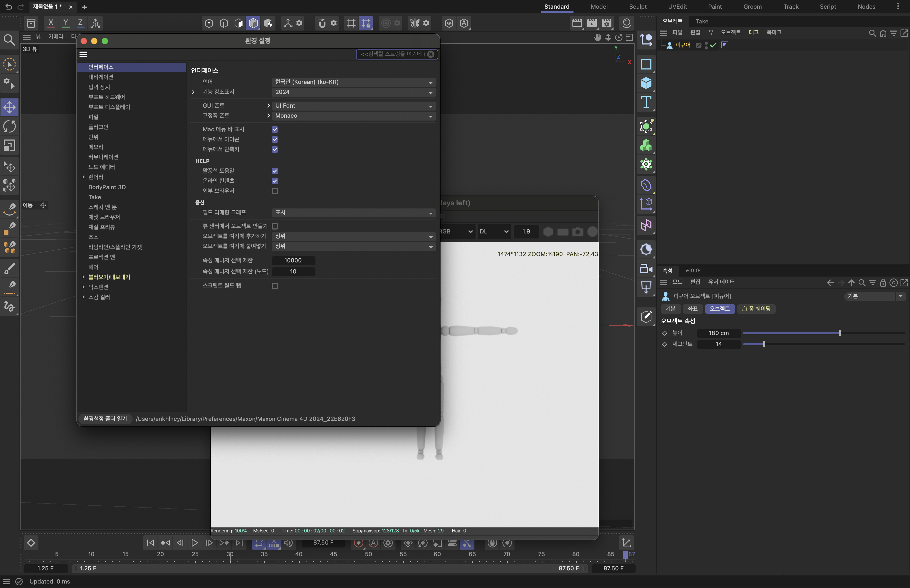Open the search magnifier in left toolbar
Viewport: 910px width, 588px height.
coord(9,40)
